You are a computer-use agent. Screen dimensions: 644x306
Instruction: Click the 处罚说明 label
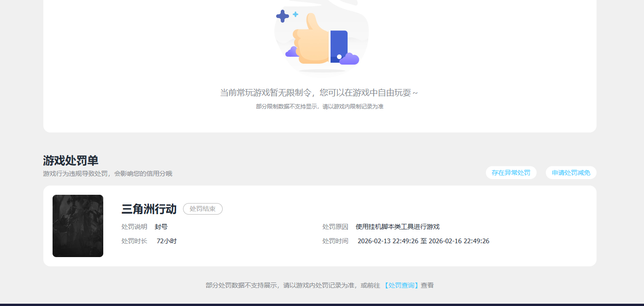click(134, 227)
